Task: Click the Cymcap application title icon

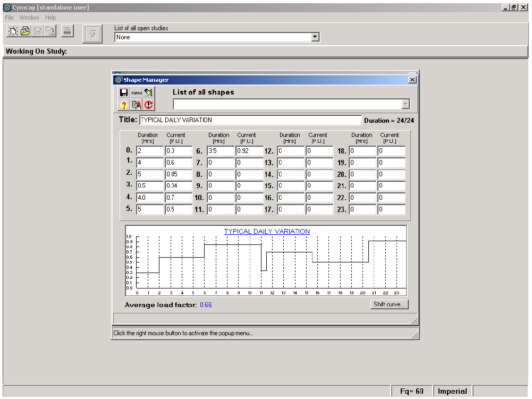Action: coord(7,7)
